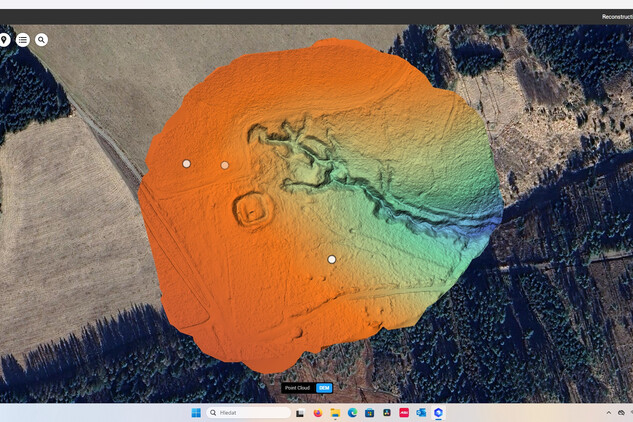
Task: Select the leftmost white map marker
Action: click(x=186, y=163)
